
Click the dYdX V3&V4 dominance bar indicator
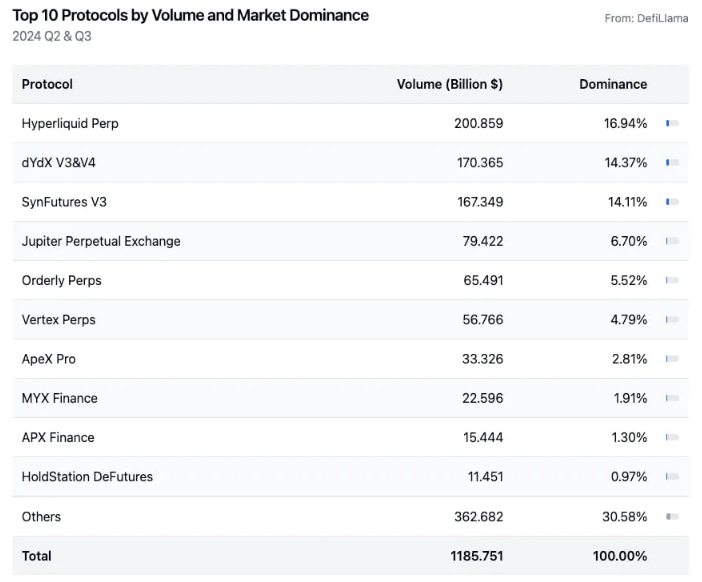pyautogui.click(x=672, y=162)
